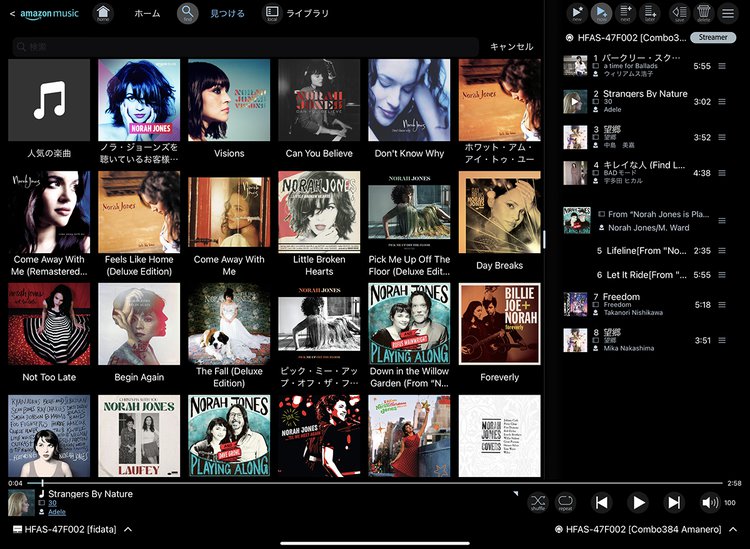Save the current playlist with save icon
Screen dimensions: 750x549
coord(679,13)
